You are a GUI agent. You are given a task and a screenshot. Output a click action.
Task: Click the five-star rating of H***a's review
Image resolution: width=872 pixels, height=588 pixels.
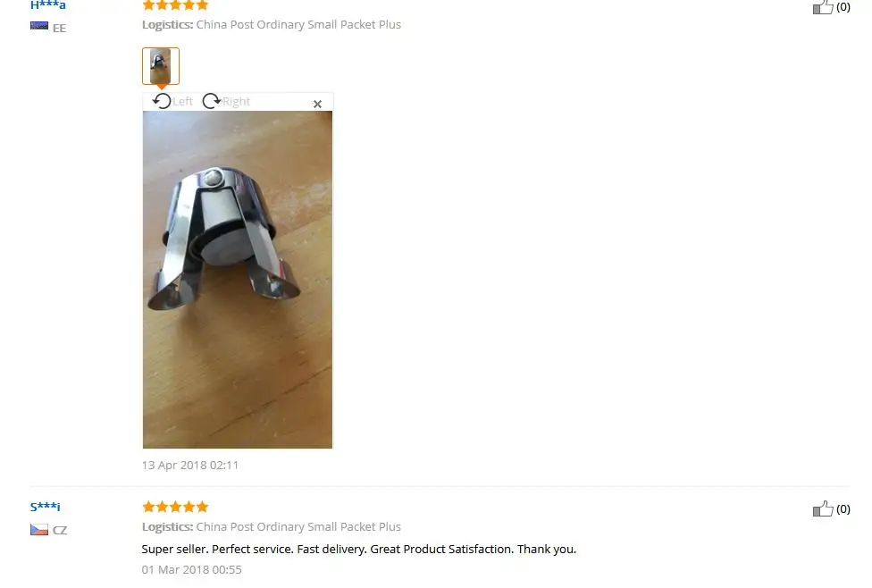coord(175,5)
